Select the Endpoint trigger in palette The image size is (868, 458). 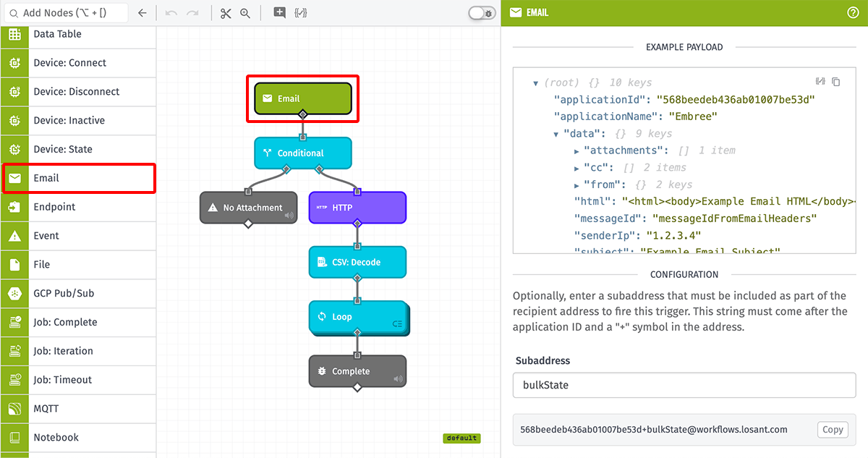78,207
